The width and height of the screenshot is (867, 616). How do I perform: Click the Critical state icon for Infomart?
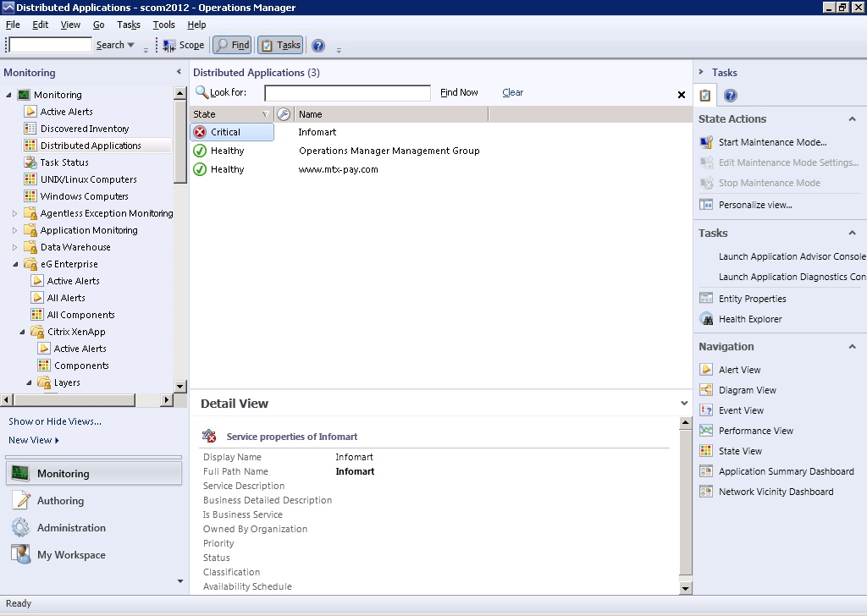(200, 132)
